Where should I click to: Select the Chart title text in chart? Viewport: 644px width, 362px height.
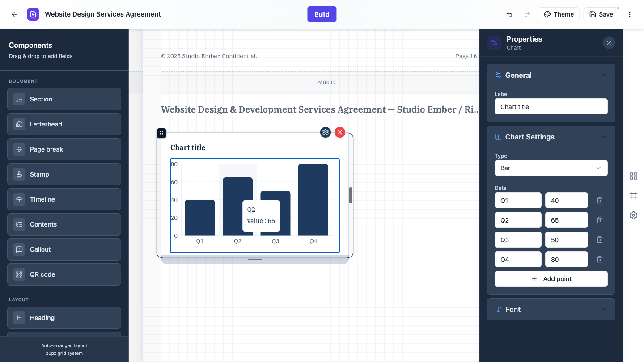(x=188, y=147)
